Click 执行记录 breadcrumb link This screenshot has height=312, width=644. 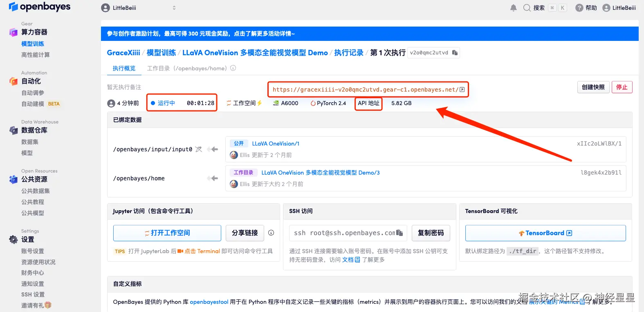pyautogui.click(x=349, y=53)
